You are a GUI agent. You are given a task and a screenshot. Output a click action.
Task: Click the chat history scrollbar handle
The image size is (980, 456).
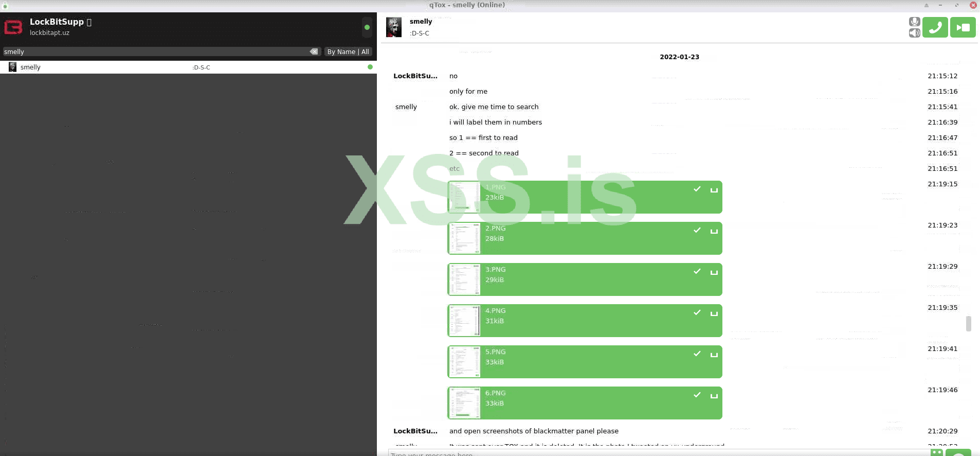969,324
